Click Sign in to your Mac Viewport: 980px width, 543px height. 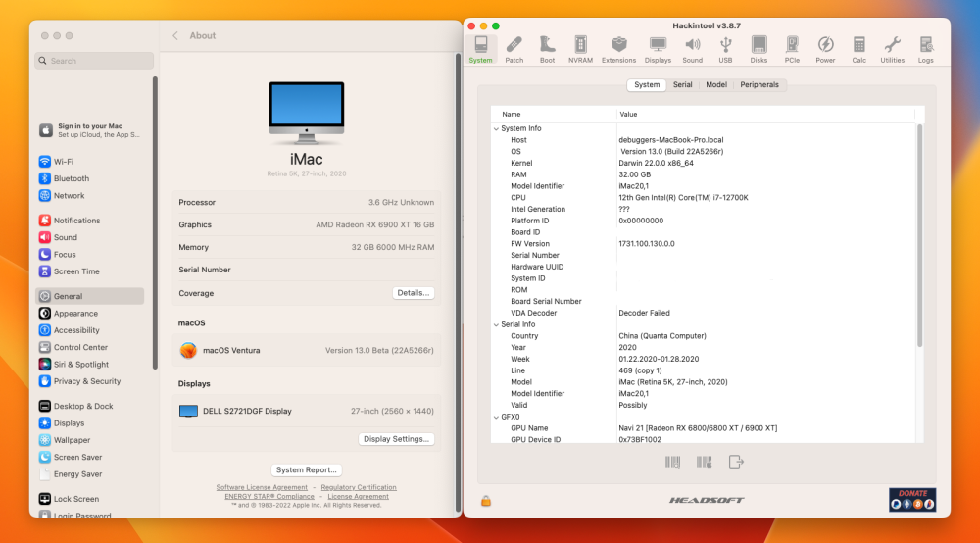click(x=89, y=130)
